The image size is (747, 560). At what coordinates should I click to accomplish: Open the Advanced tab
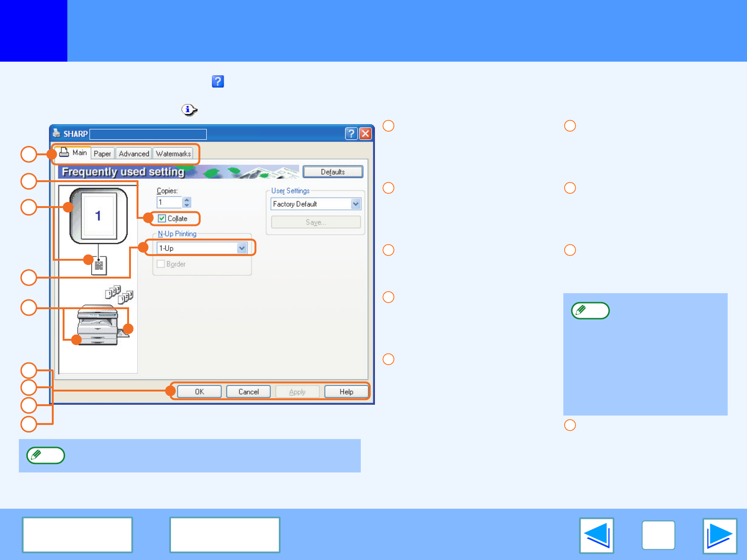(134, 154)
